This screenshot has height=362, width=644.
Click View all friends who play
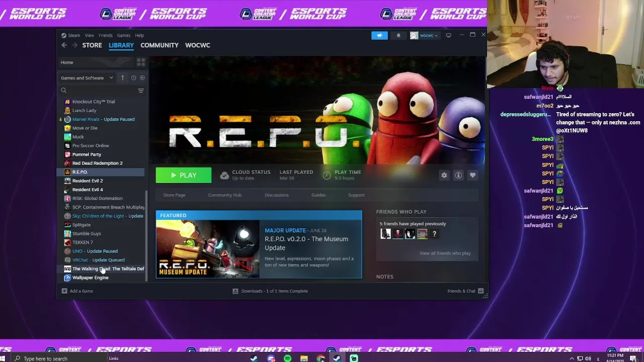(x=445, y=253)
